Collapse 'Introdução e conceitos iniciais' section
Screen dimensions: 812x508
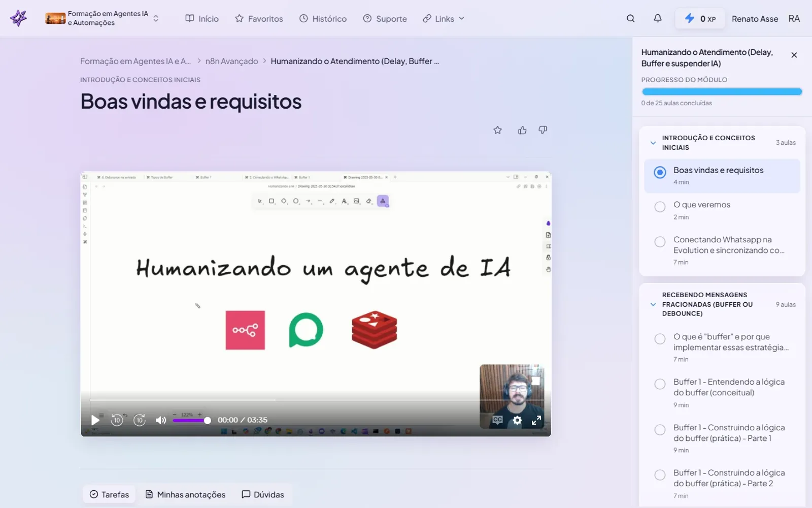click(x=653, y=143)
